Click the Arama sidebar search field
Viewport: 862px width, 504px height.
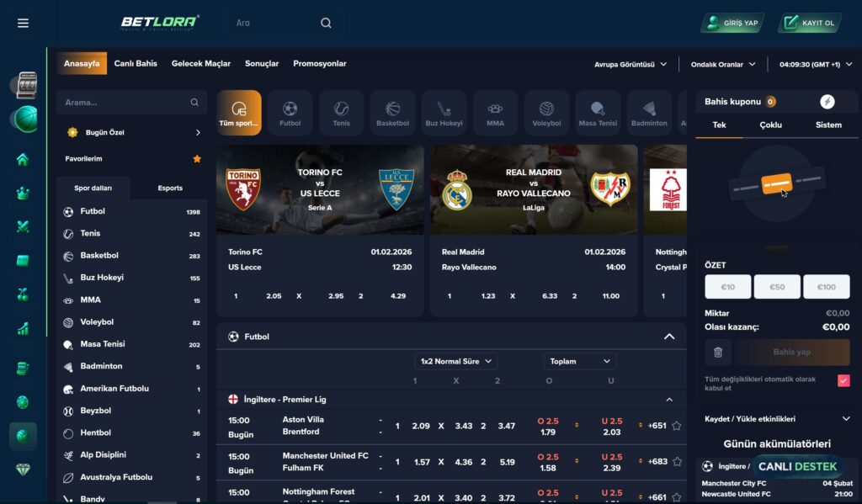131,103
